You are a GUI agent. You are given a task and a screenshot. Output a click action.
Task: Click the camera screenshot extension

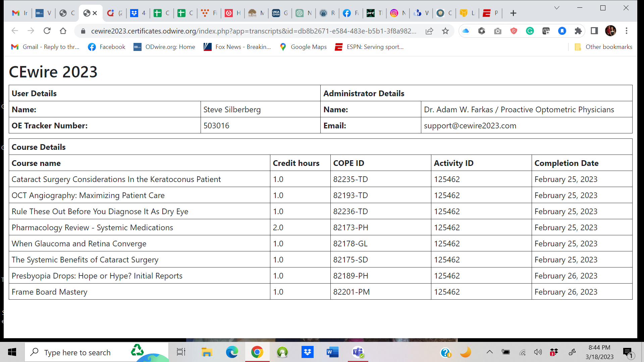coord(498,31)
